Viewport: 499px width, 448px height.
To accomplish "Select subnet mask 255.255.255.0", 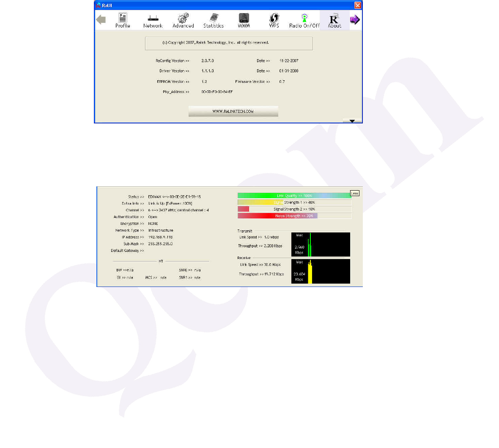I will point(160,243).
